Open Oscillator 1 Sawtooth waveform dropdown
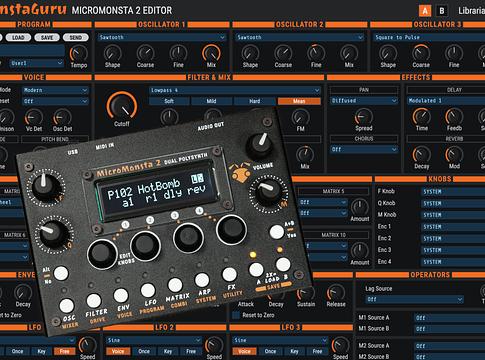Viewport: 485px width, 360px height. pos(162,37)
